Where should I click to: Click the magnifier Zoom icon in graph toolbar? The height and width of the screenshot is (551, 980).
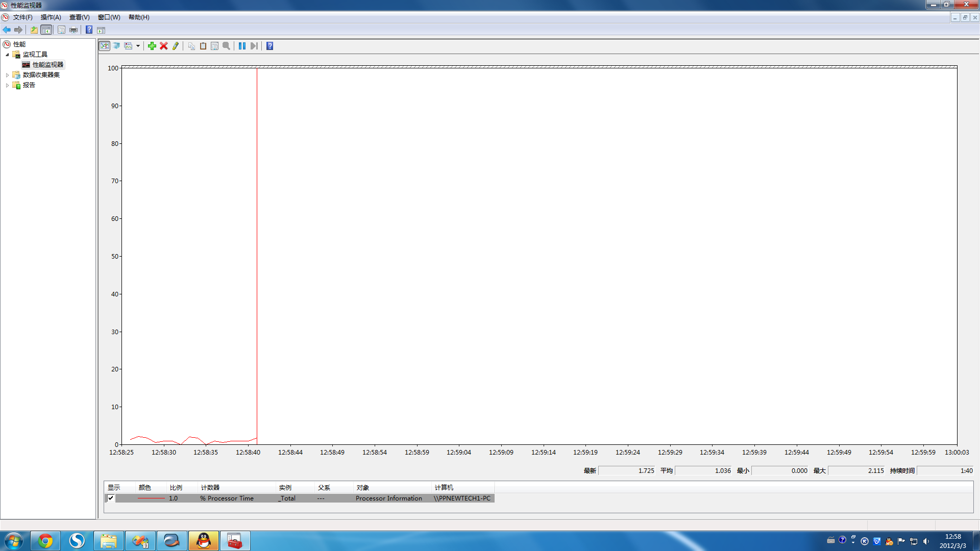[227, 46]
